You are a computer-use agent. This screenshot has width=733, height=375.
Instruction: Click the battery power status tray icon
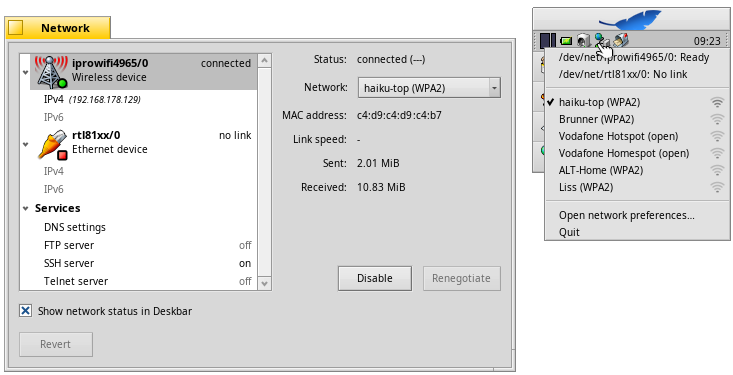[566, 41]
